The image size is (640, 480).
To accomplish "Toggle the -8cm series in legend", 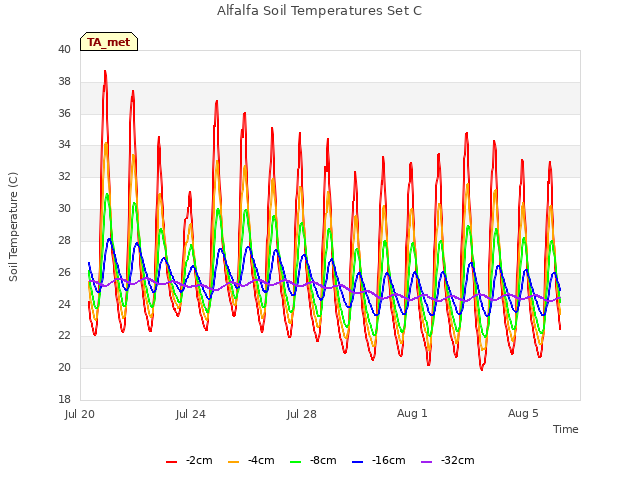I will point(313,460).
